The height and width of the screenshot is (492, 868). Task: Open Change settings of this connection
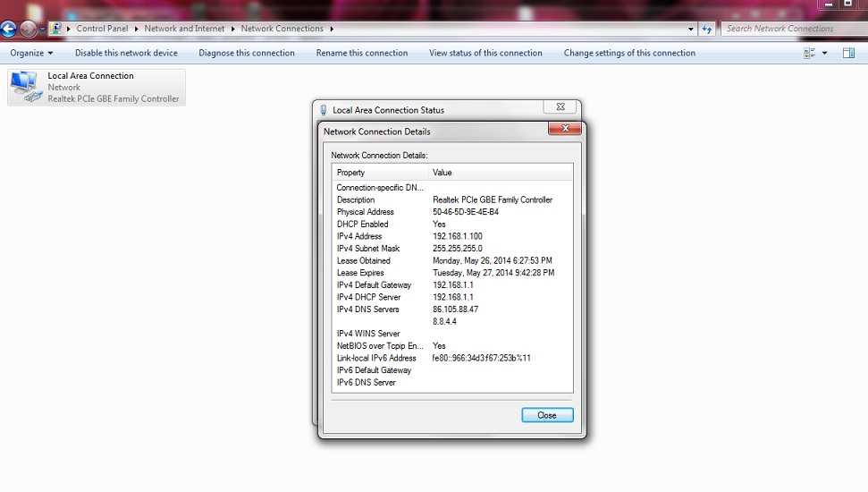629,54
